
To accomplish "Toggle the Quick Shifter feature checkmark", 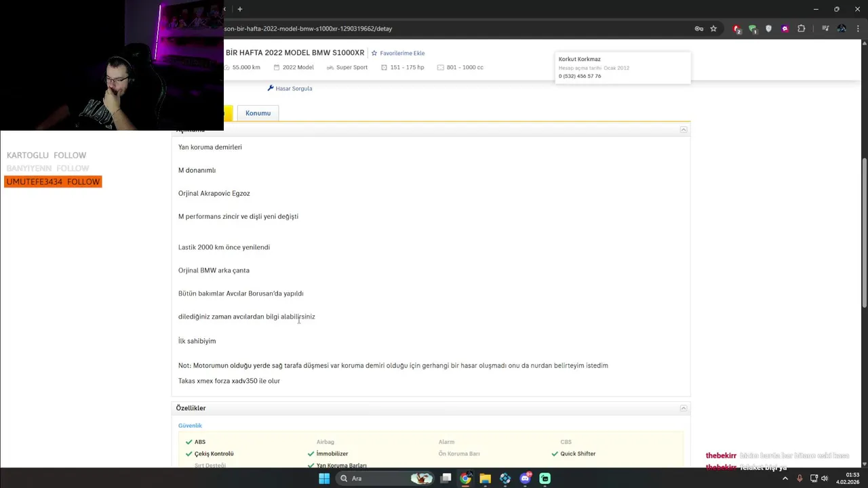I will tap(555, 454).
